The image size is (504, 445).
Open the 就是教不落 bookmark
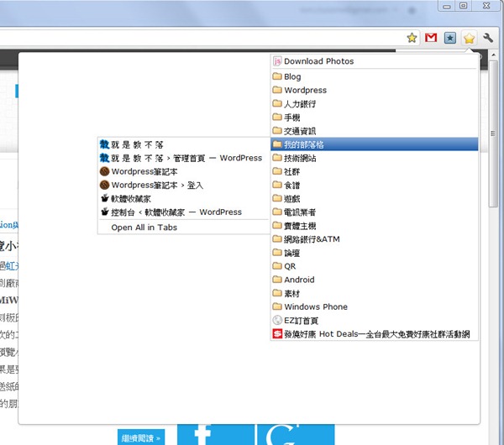coord(183,144)
